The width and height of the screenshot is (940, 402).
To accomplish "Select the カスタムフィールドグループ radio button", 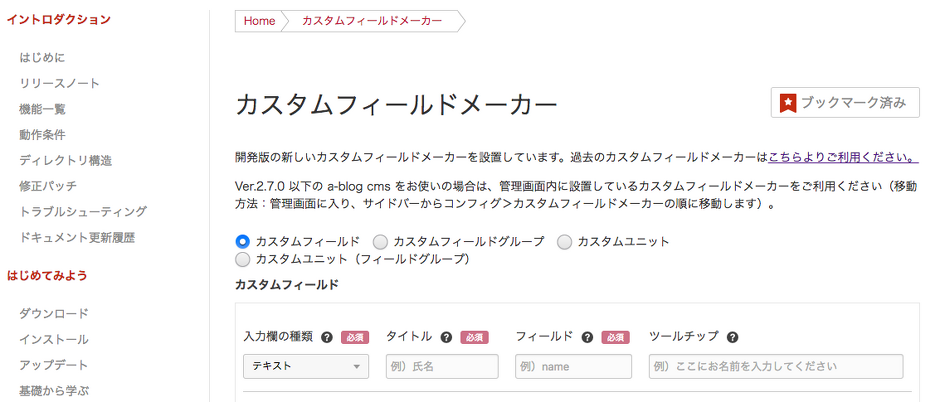I will click(380, 241).
